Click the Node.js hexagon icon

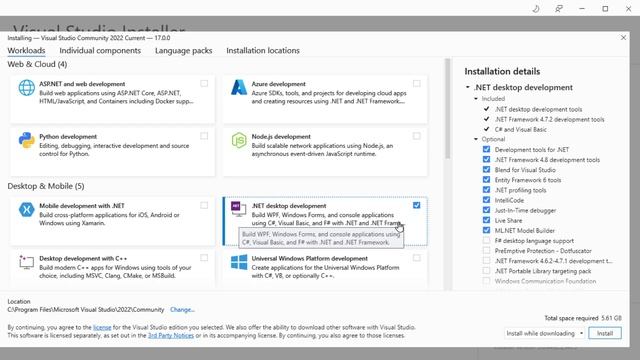pos(239,140)
